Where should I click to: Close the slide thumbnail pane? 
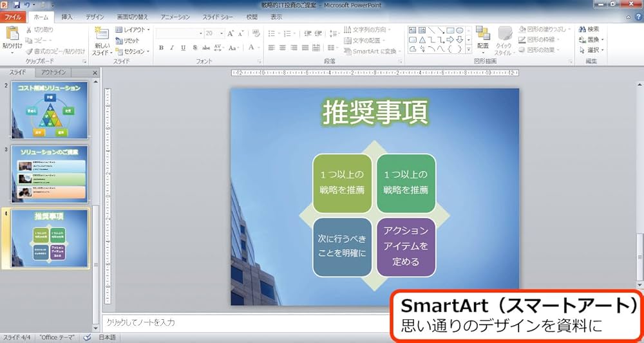click(95, 73)
